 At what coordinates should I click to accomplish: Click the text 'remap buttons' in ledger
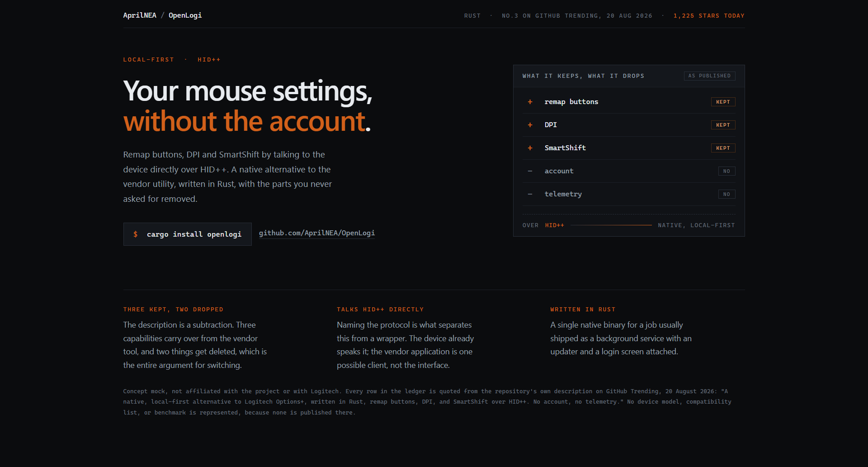pyautogui.click(x=571, y=102)
